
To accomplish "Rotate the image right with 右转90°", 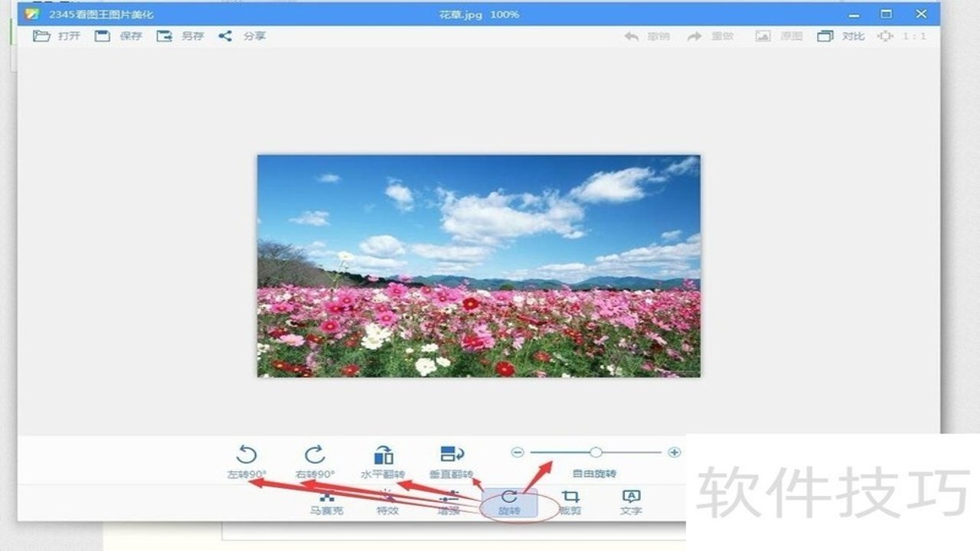I will (315, 463).
